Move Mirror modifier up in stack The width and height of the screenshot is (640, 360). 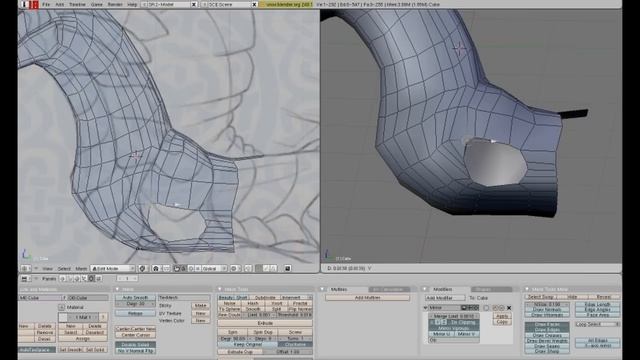coord(495,308)
